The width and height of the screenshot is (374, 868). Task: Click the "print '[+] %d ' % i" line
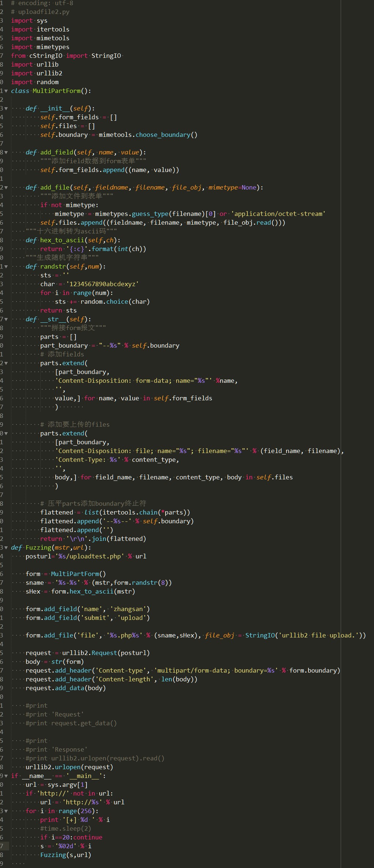[75, 820]
